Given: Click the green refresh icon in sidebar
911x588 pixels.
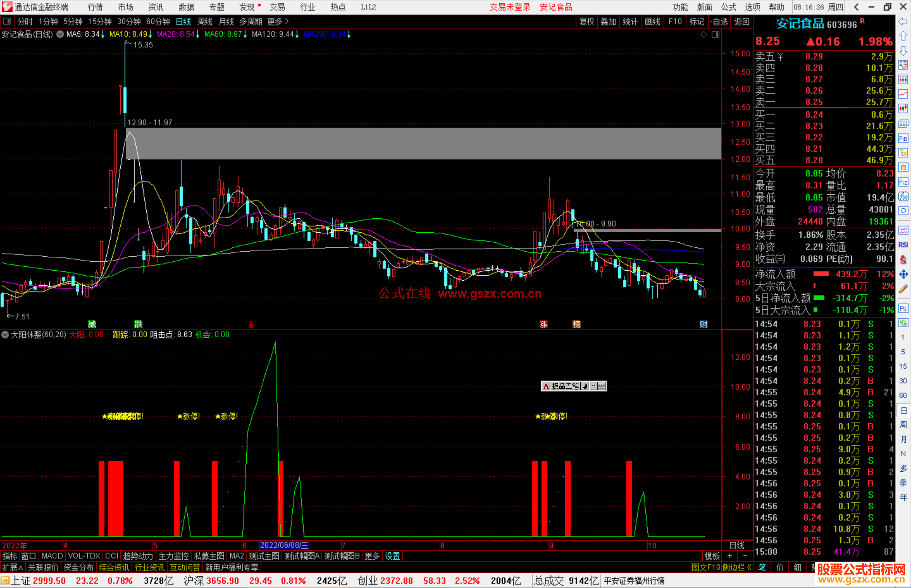Looking at the screenshot, I should coord(903,323).
